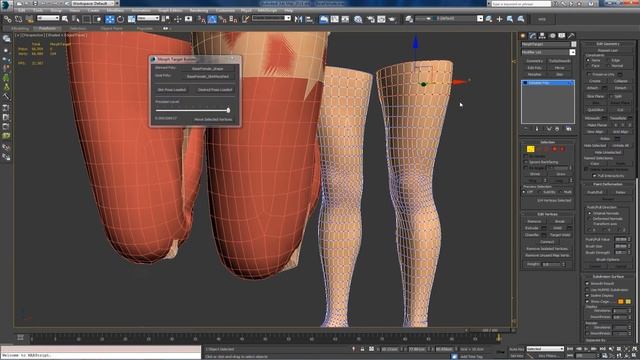
Task: Open the Selected key filter dropdown
Action: 545,349
